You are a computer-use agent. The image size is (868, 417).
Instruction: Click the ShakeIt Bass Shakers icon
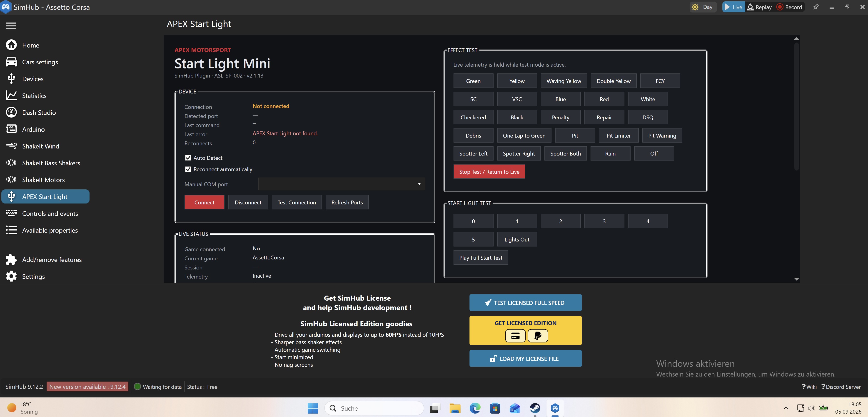pyautogui.click(x=11, y=163)
